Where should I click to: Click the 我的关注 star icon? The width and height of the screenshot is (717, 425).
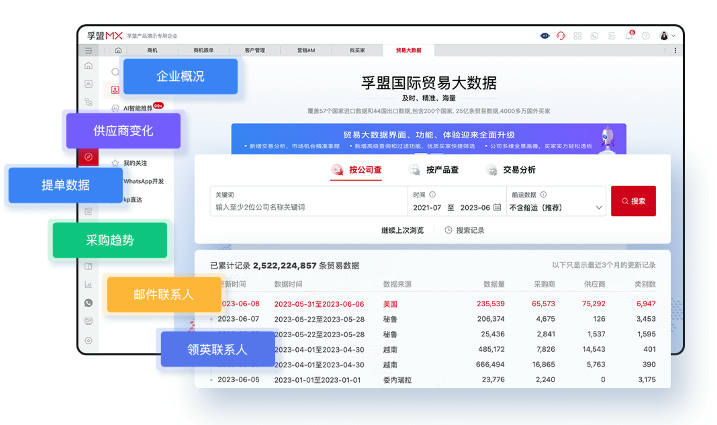tap(115, 162)
